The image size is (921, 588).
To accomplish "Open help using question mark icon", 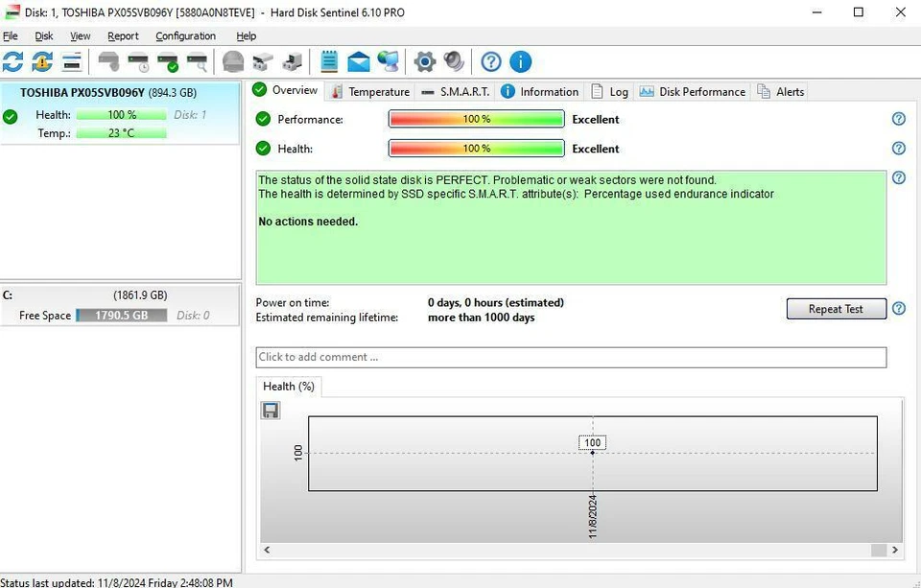I will click(490, 61).
